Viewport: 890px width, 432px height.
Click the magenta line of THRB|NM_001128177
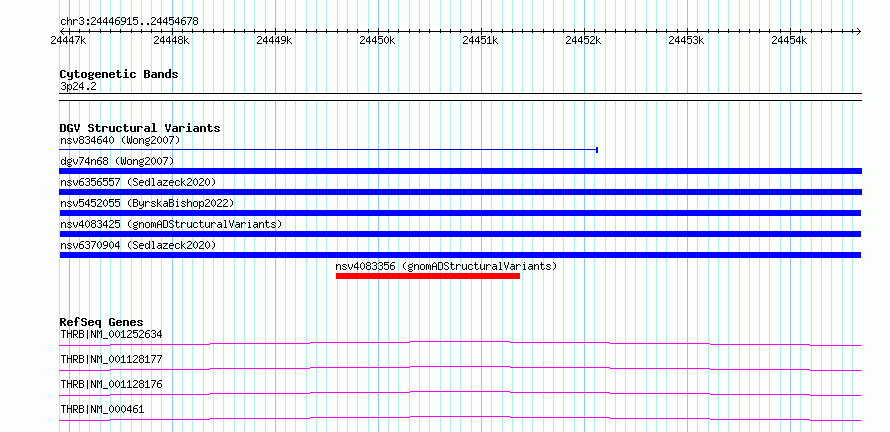pos(460,368)
